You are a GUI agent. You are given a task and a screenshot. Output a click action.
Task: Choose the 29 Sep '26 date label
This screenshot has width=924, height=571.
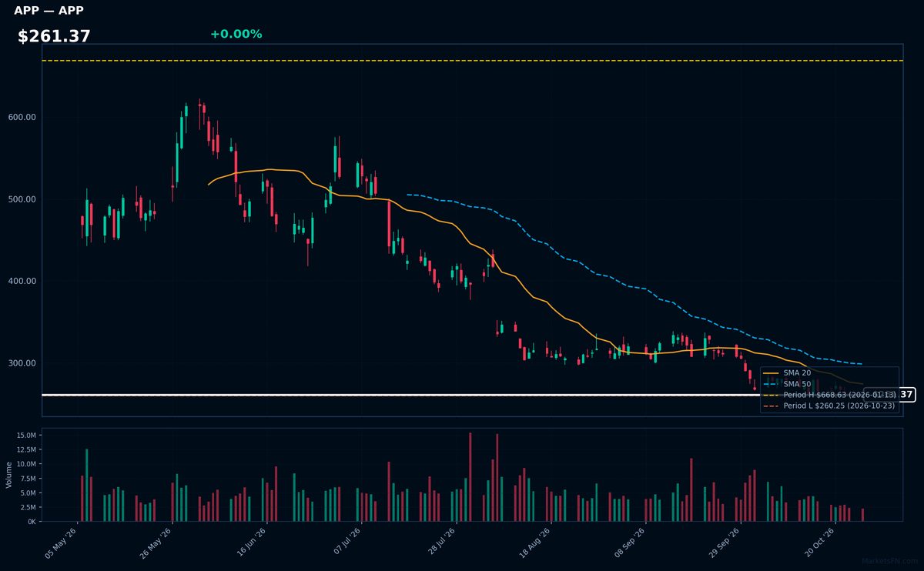[725, 543]
